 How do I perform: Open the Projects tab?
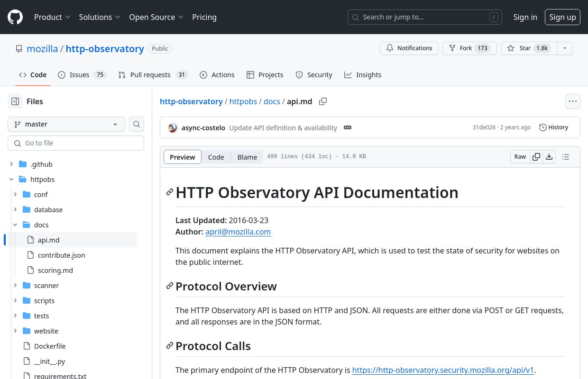(265, 75)
